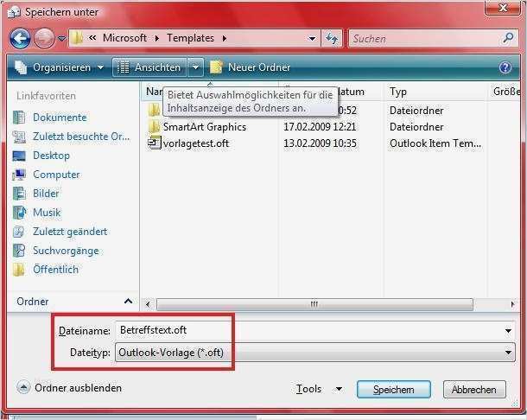The image size is (527, 420).
Task: Open the Tools dropdown arrow
Action: (x=340, y=389)
